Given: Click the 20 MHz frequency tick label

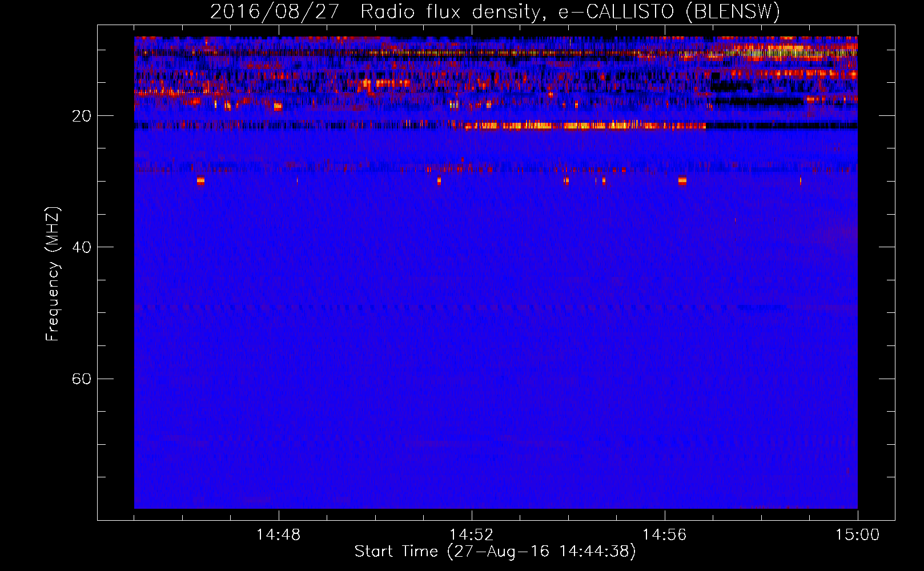Looking at the screenshot, I should 81,116.
